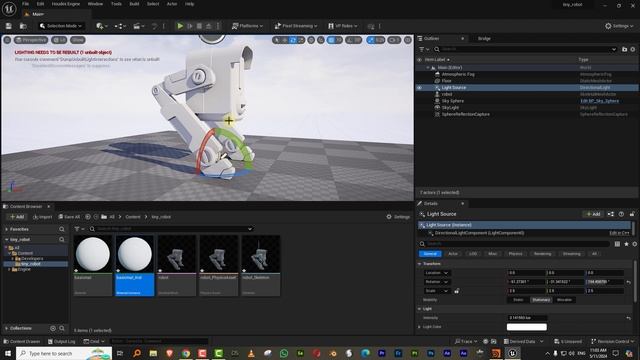
Task: Set Mobility to Static
Action: click(x=518, y=300)
